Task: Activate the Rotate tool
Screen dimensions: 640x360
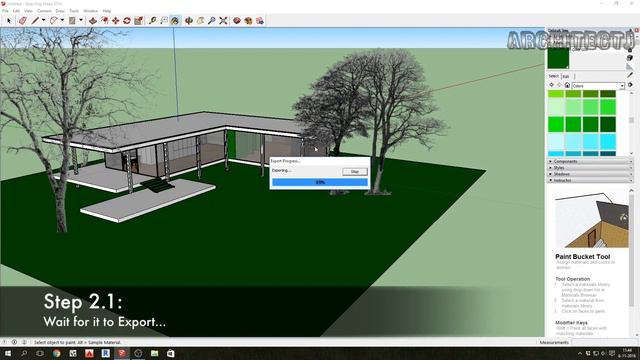Action: coord(127,20)
